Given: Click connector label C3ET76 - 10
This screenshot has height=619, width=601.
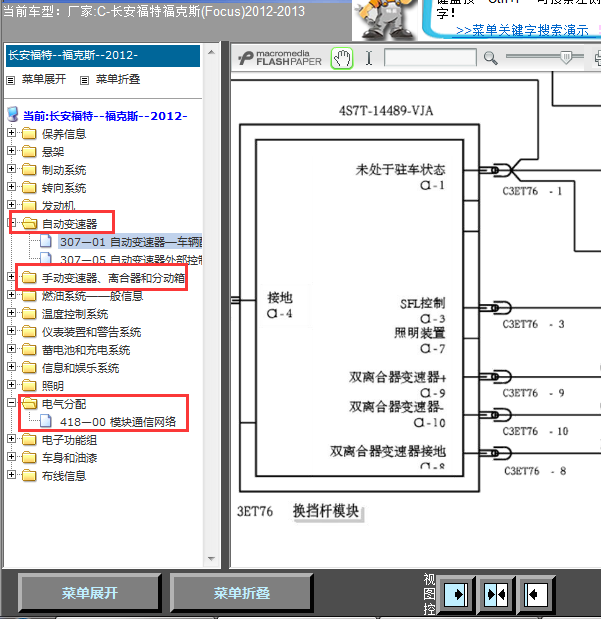Looking at the screenshot, I should pos(535,431).
